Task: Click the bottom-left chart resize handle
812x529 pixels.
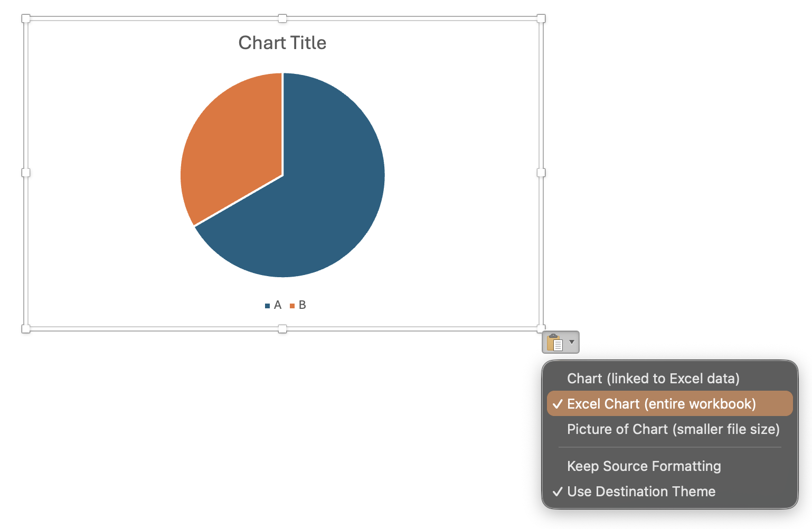Action: coord(25,329)
